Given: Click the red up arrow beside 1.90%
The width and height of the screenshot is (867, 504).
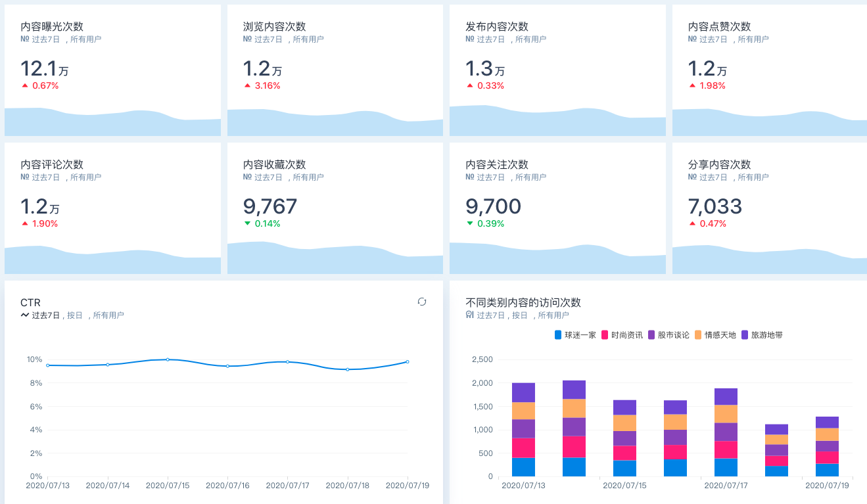Looking at the screenshot, I should [25, 224].
